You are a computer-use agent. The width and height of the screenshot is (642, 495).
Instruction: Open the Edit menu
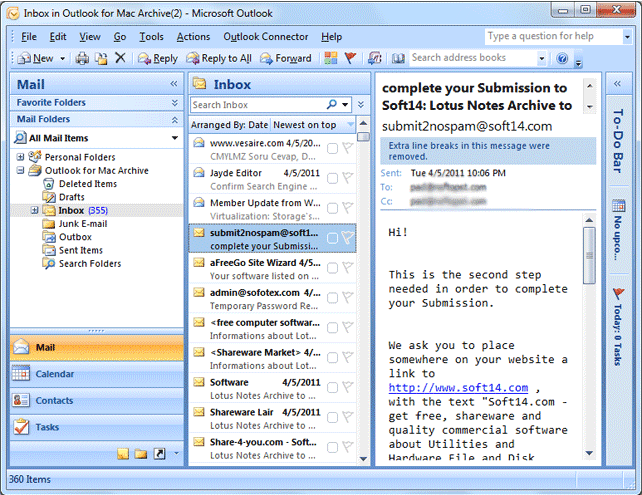pos(58,37)
